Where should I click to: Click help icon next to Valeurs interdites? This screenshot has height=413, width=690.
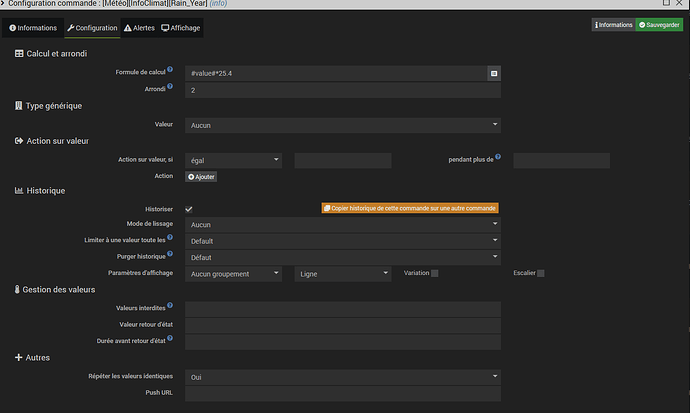point(170,305)
